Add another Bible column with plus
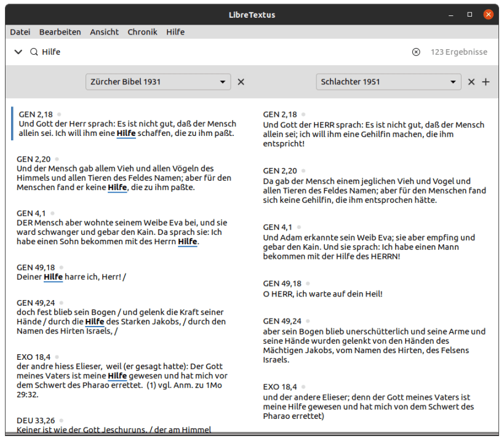The height and width of the screenshot is (441, 504). click(x=486, y=82)
